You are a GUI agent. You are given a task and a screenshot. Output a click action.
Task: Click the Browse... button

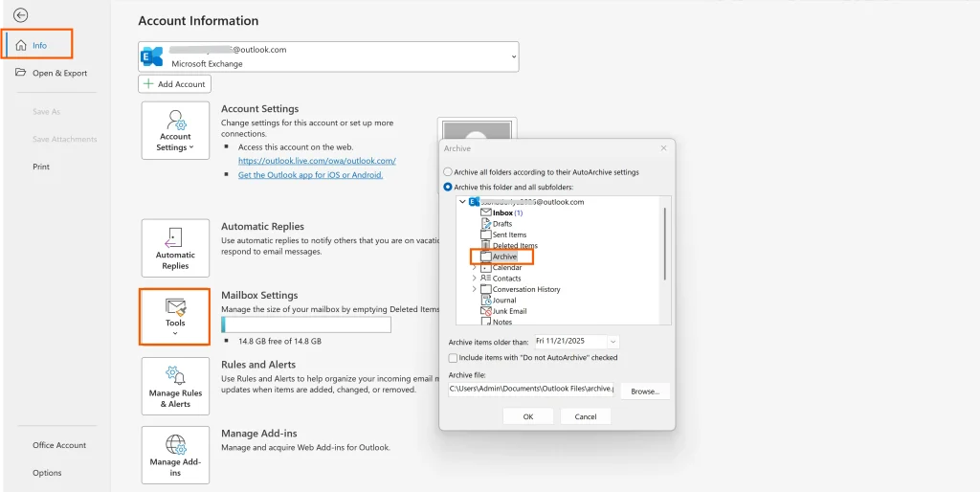pos(645,391)
